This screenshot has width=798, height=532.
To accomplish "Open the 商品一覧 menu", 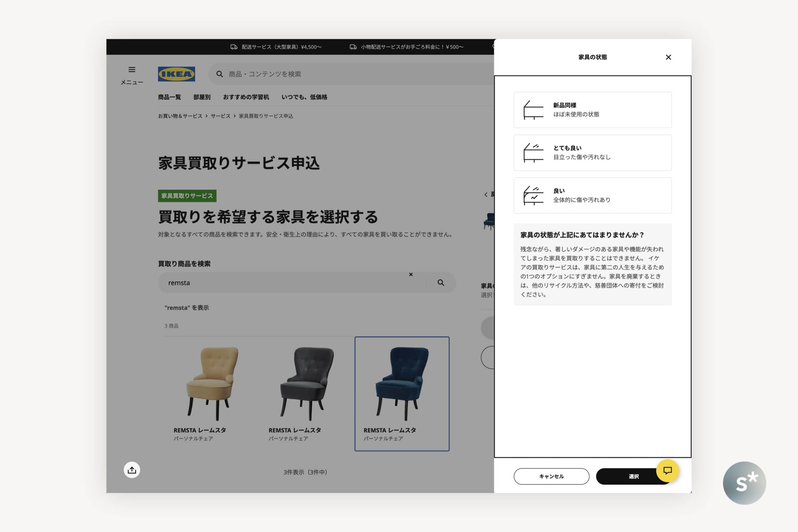I will [169, 97].
